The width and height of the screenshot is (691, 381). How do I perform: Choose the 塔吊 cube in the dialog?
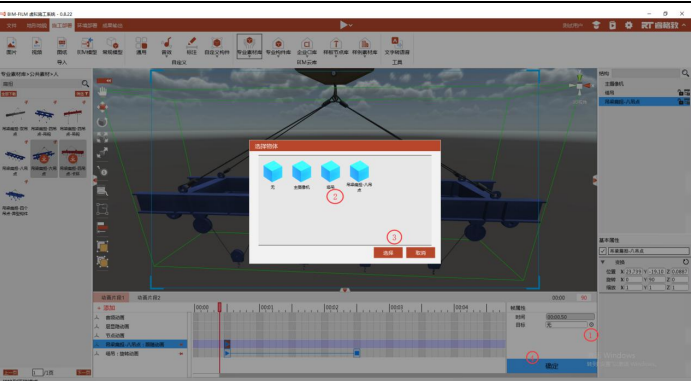tap(331, 175)
